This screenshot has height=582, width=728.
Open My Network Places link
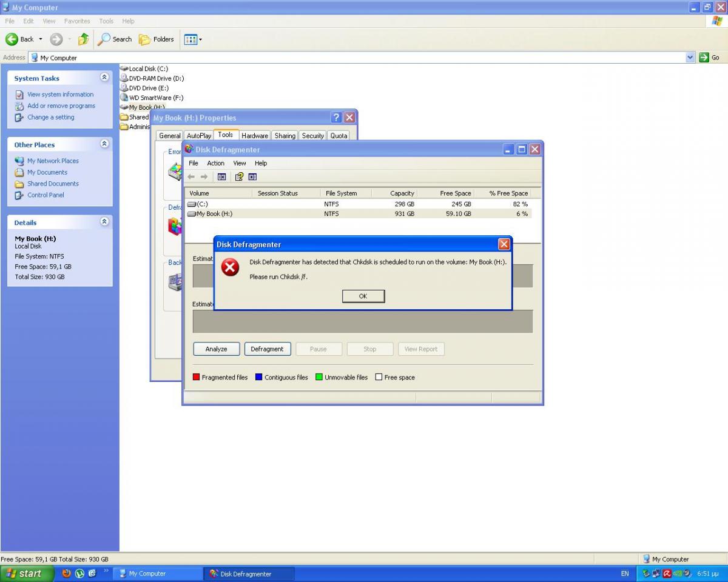53,161
